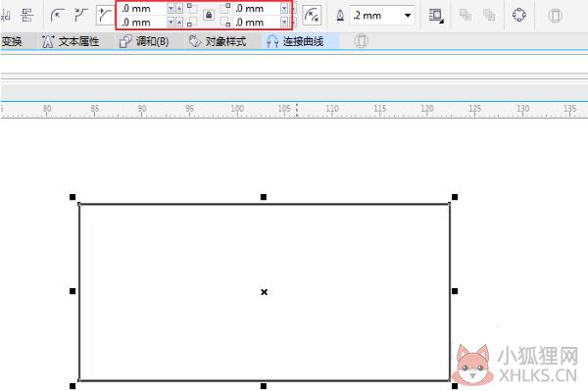Click the top-left corner indicator icon
The width and height of the screenshot is (588, 391).
192,8
